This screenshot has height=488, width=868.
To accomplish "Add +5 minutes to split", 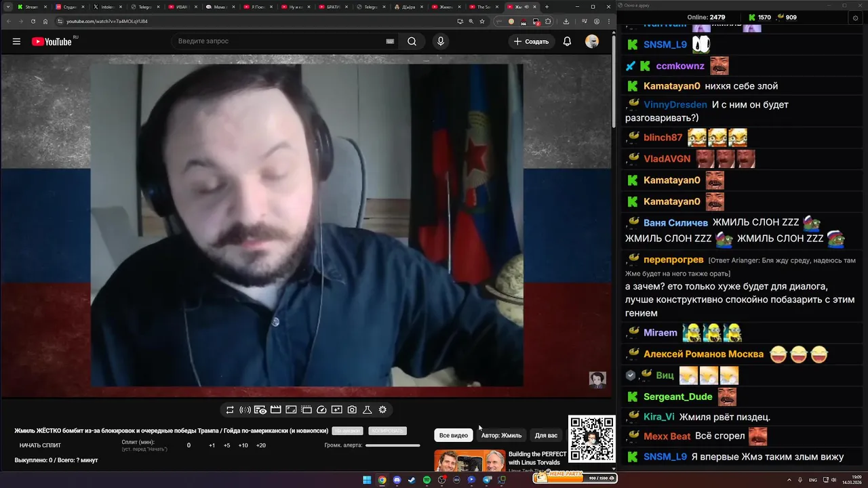I will pos(226,445).
